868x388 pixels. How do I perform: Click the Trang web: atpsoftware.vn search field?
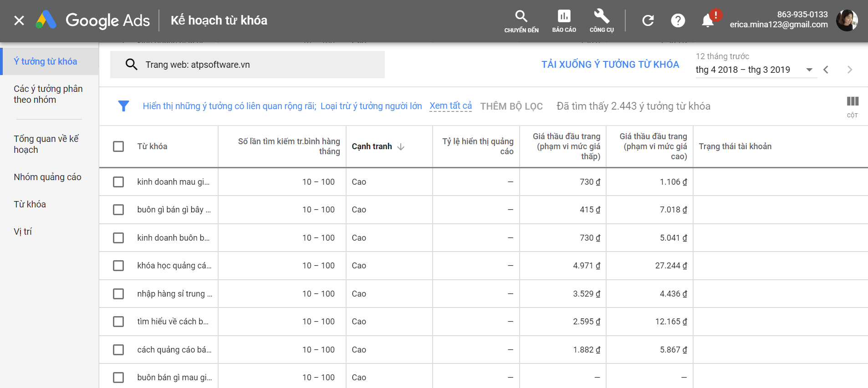click(247, 65)
